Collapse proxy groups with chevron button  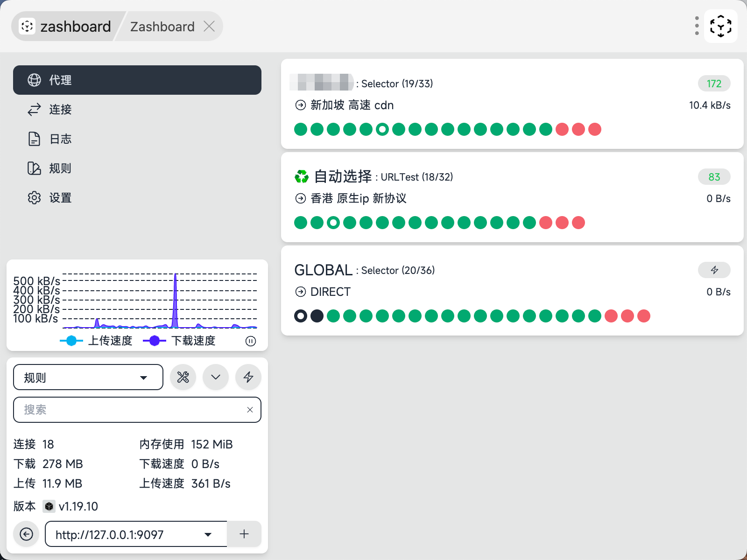(216, 377)
